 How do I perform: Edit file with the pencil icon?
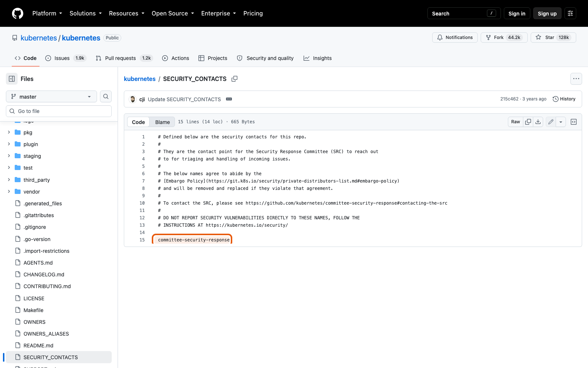[x=551, y=122]
